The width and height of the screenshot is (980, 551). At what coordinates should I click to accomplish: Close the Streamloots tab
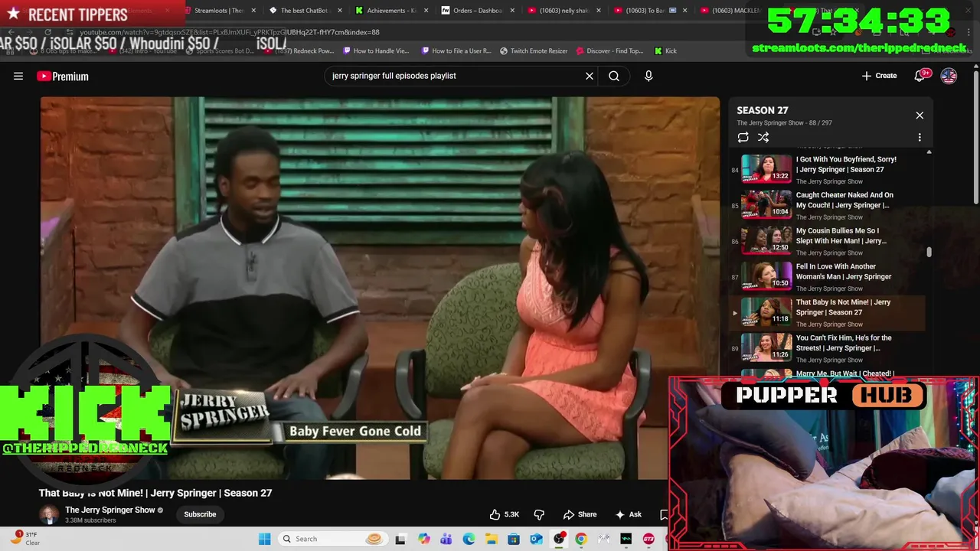pyautogui.click(x=253, y=11)
